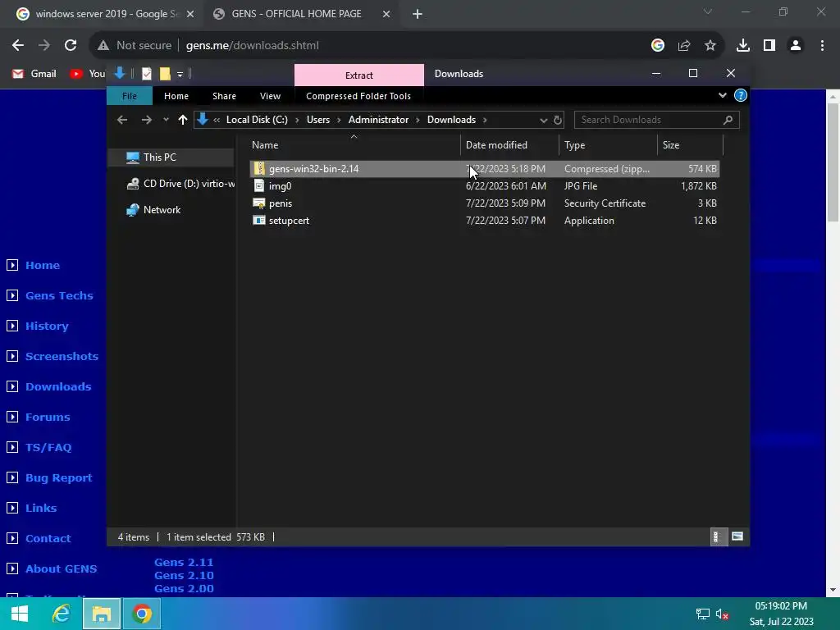Screen dimensions: 840x630
Task: Open Gens Techs link on webpage
Action: (x=59, y=295)
